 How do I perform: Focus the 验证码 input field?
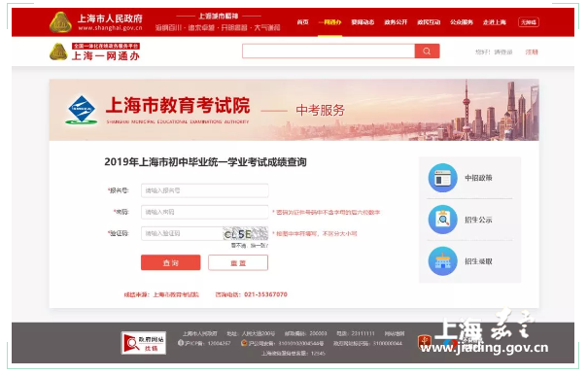(183, 233)
